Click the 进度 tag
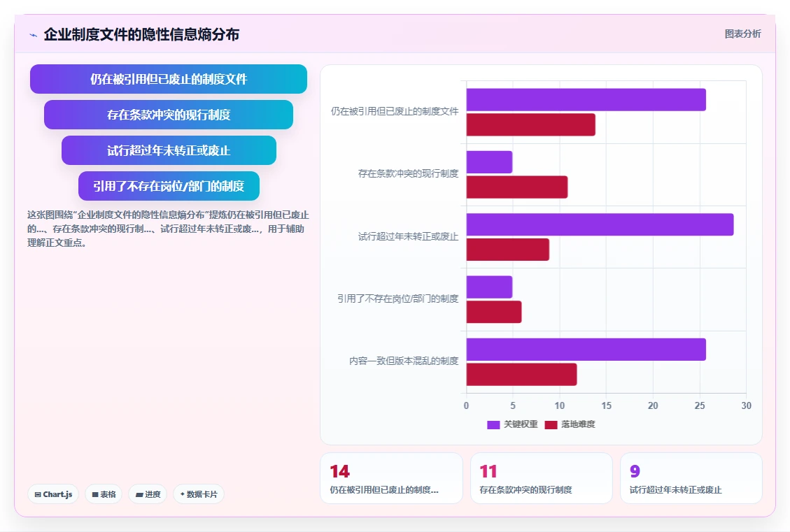This screenshot has height=532, width=790. coord(148,494)
